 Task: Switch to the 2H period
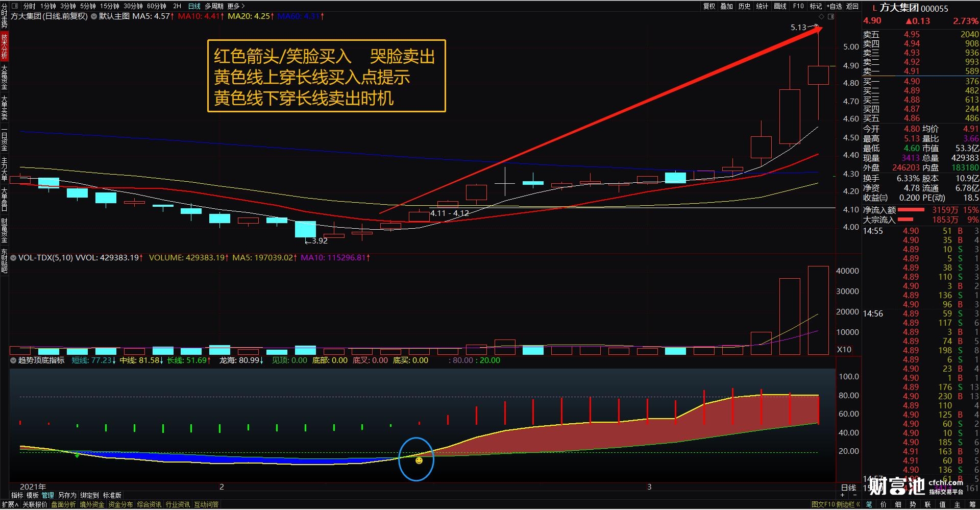pyautogui.click(x=177, y=6)
